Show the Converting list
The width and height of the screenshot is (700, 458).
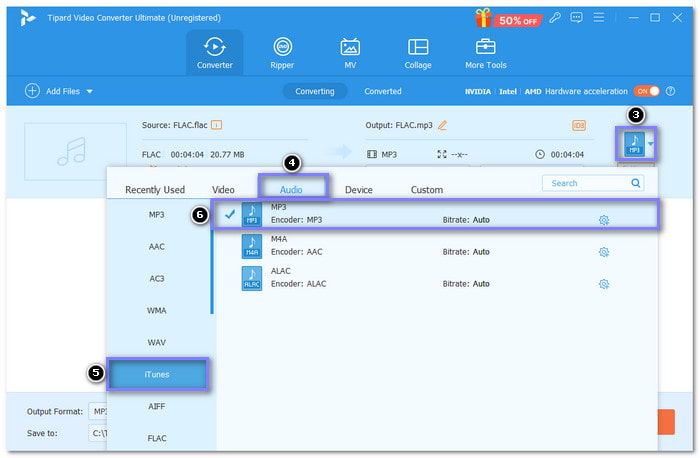[x=315, y=91]
